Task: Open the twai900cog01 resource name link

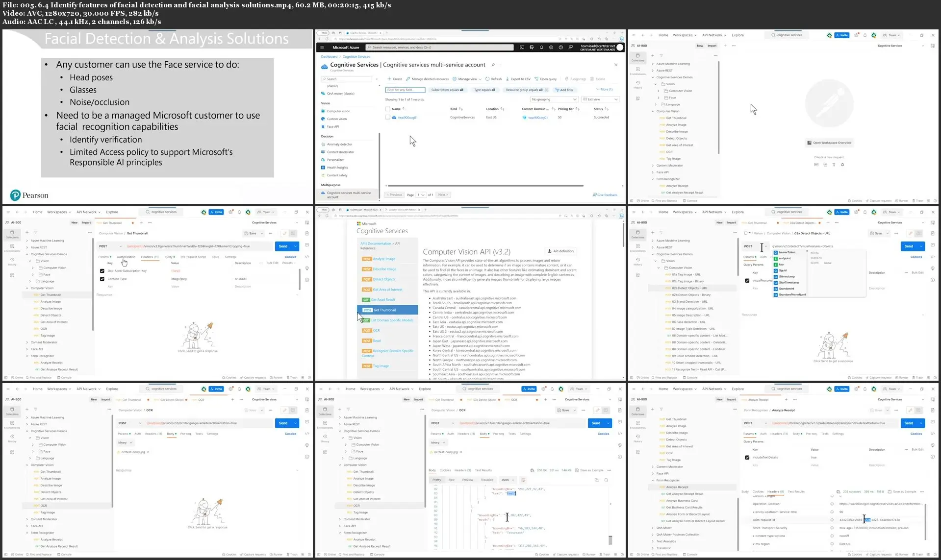Action: click(407, 118)
